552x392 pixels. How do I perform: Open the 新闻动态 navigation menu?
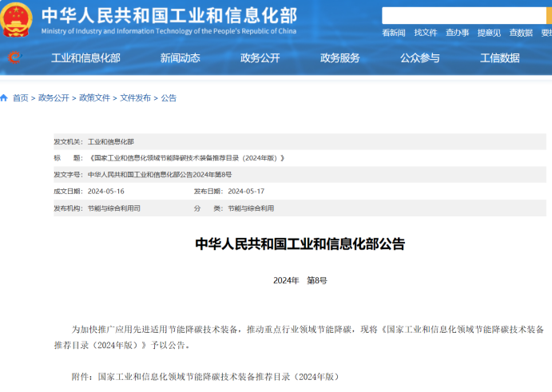click(180, 57)
